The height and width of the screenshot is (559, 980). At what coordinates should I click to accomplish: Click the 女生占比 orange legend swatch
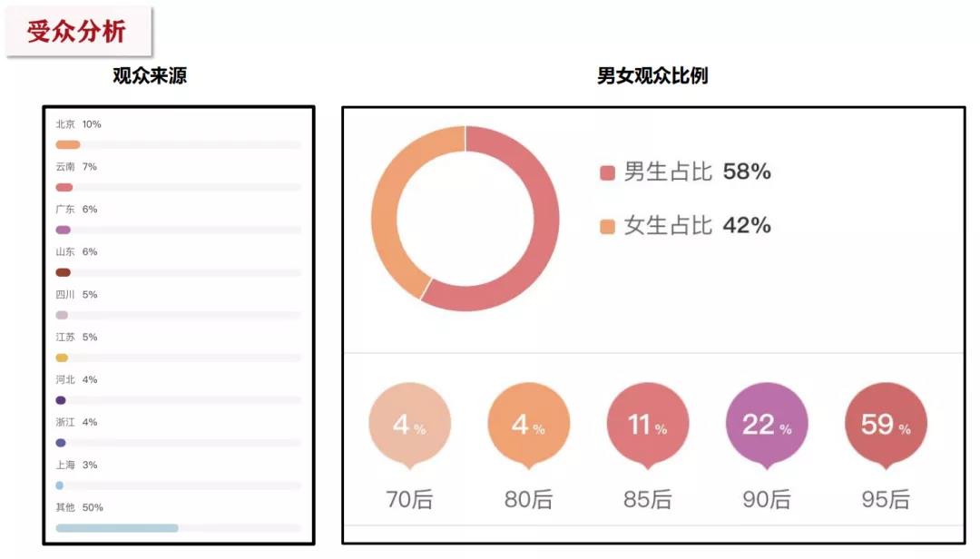tap(608, 226)
